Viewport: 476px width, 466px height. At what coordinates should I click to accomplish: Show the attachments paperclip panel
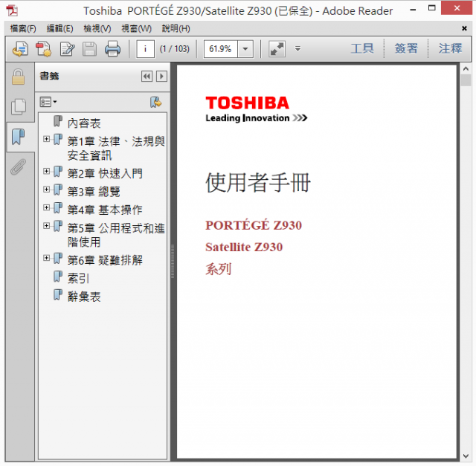(18, 167)
